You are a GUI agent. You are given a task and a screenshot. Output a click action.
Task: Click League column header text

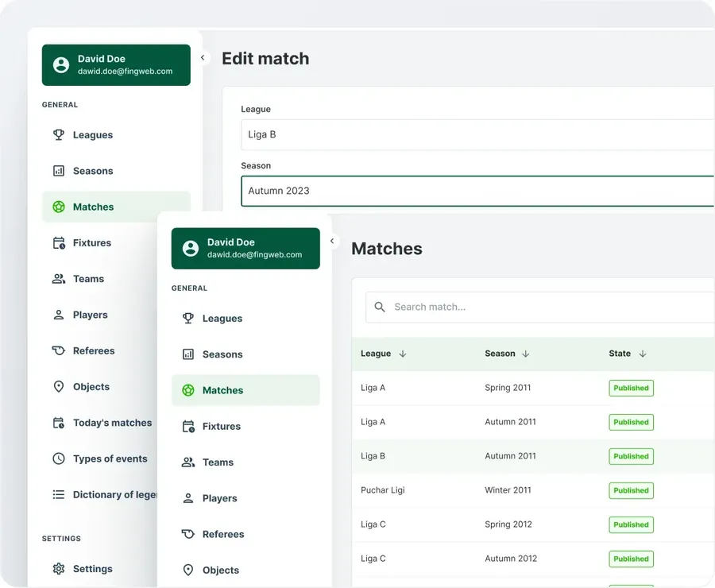click(376, 354)
